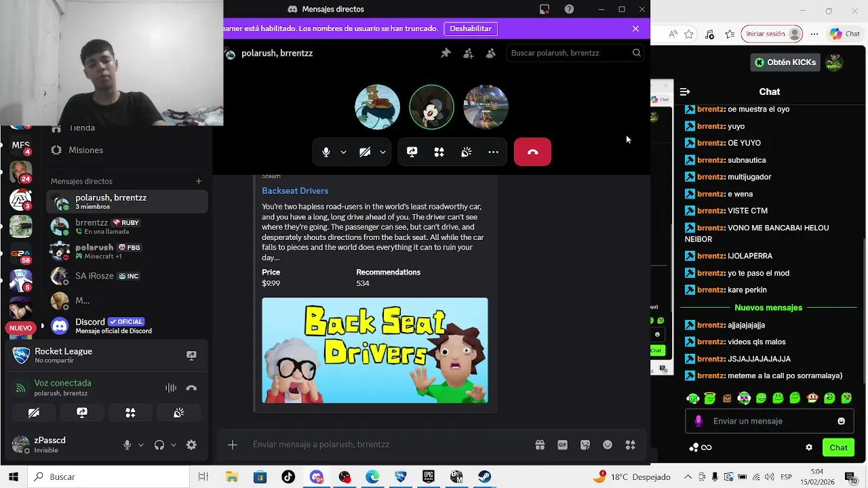The image size is (868, 488).
Task: Open camera options arrow in call controls
Action: 382,152
